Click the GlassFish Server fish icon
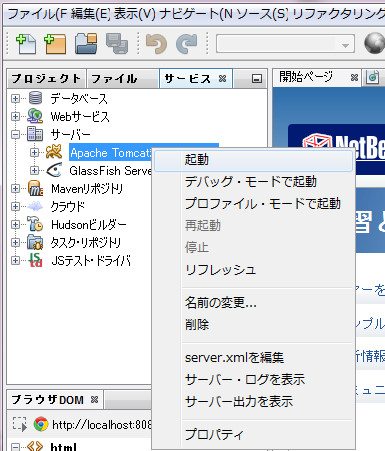The height and width of the screenshot is (451, 385). tap(54, 170)
